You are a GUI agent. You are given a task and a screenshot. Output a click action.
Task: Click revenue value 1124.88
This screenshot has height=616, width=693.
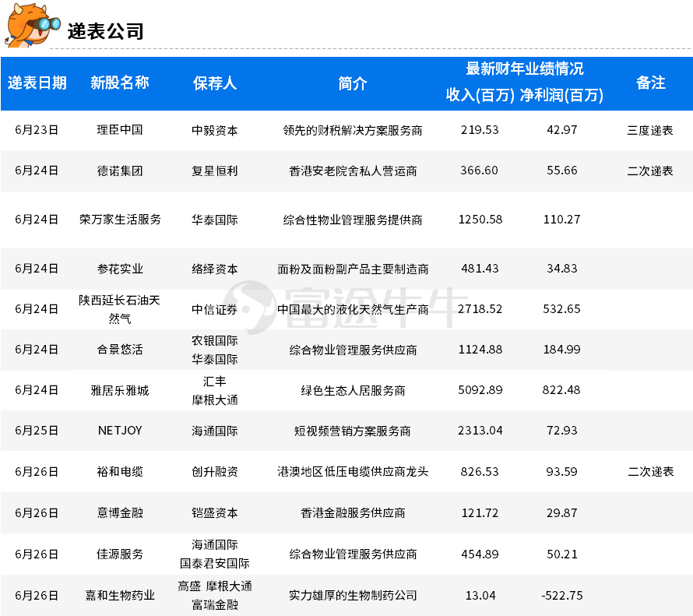(x=480, y=350)
